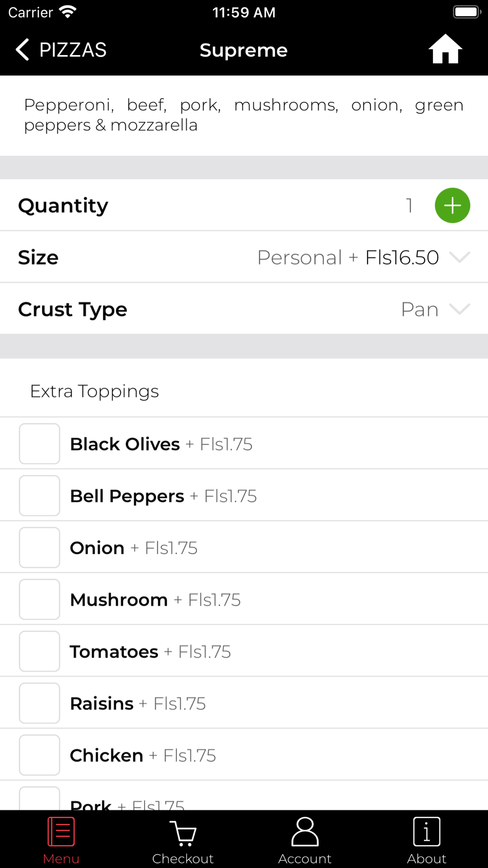Tap the battery icon in status bar
The height and width of the screenshot is (868, 488).
[467, 12]
